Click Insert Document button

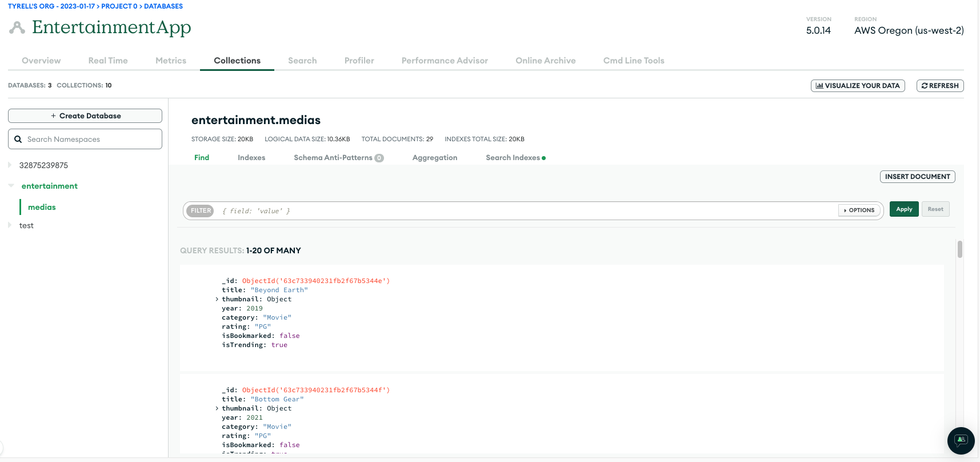pyautogui.click(x=917, y=177)
